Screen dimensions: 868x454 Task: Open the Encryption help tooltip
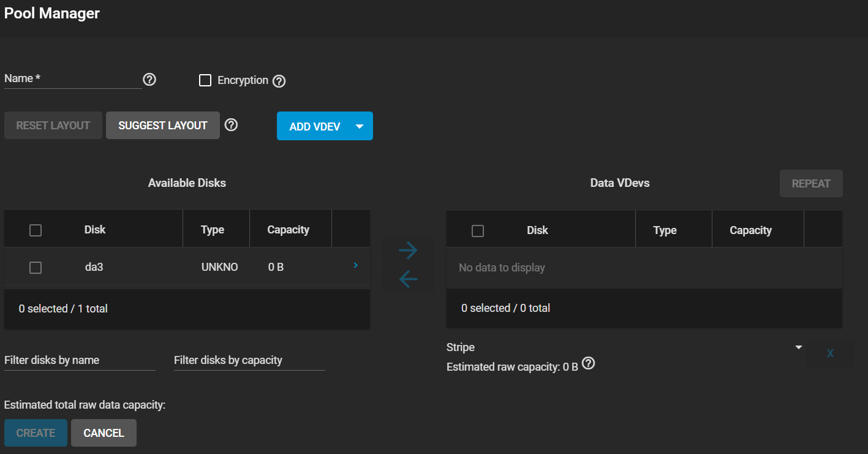[279, 81]
